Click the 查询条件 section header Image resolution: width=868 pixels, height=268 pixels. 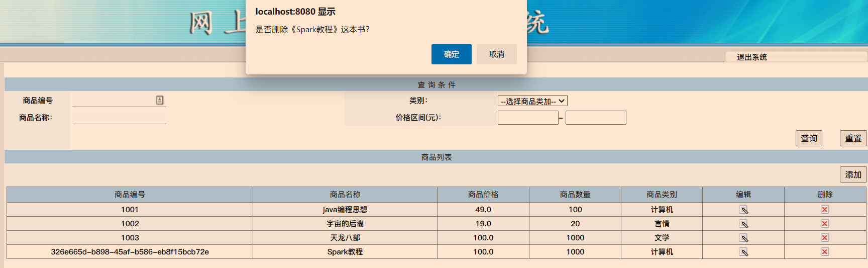click(436, 84)
